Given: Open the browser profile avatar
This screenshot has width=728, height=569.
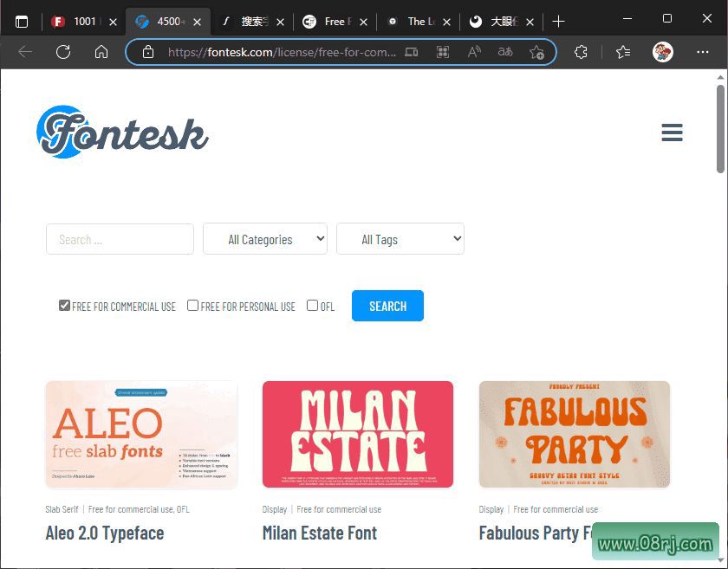Looking at the screenshot, I should point(662,52).
